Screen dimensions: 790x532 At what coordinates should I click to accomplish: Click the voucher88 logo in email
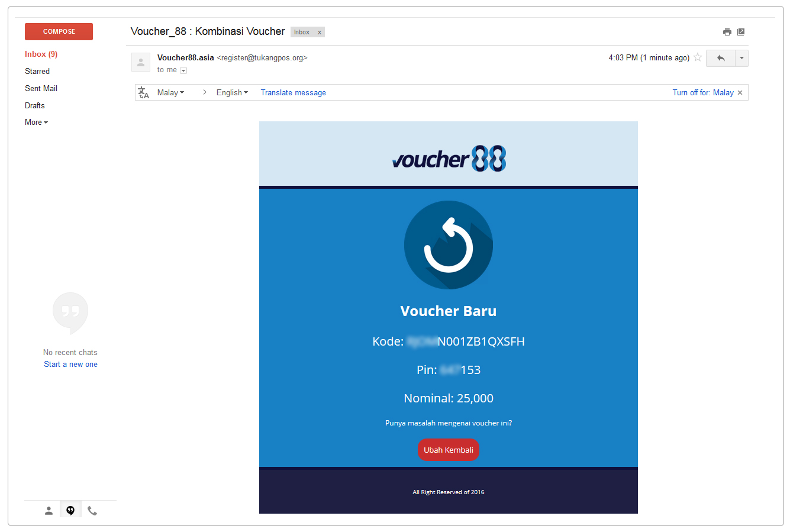[x=449, y=158]
